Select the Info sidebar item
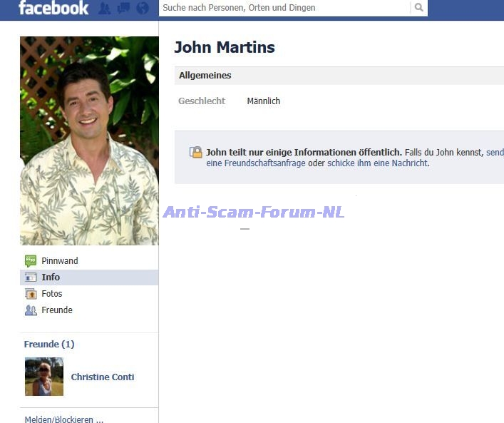Screen dimensions: 504x423 click(51, 277)
